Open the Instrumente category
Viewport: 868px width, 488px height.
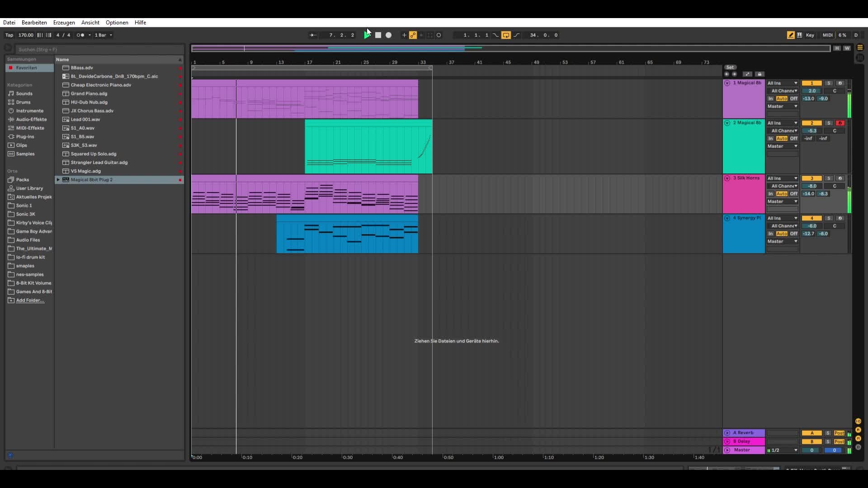point(30,111)
